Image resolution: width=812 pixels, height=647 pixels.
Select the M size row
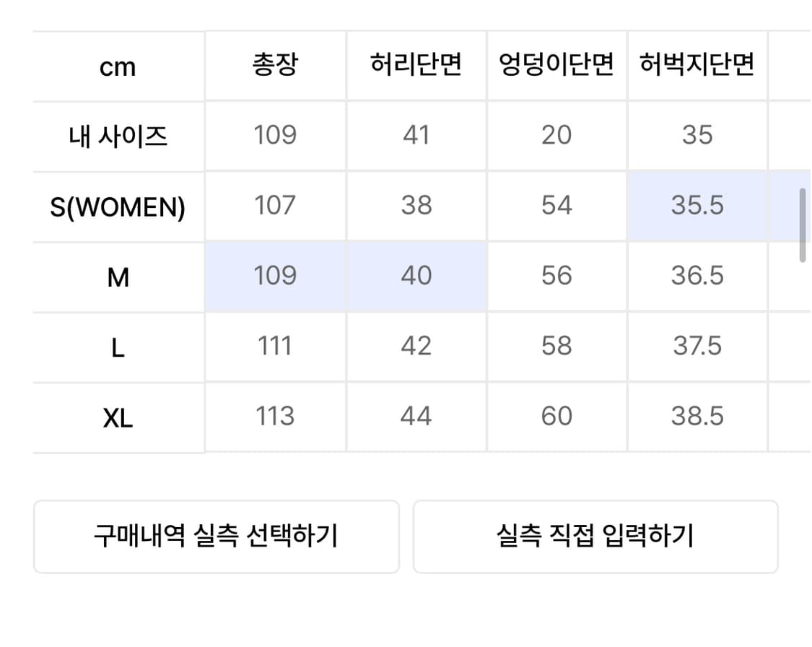(x=117, y=275)
